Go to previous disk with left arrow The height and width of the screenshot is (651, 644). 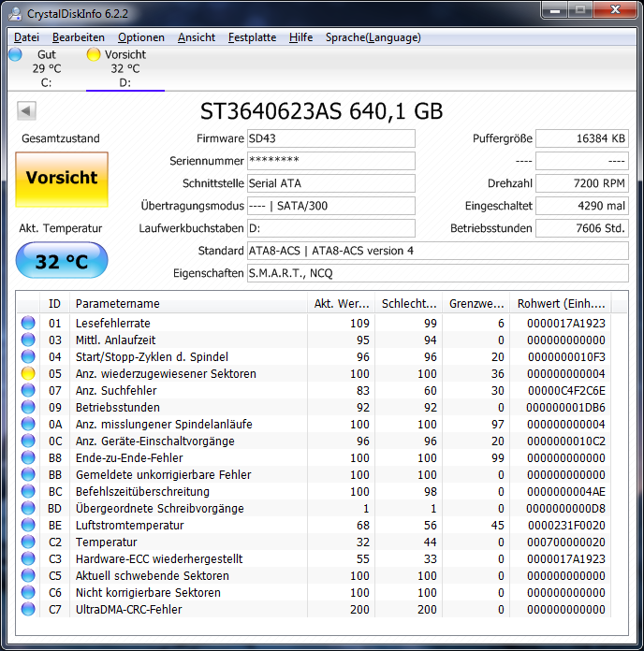(26, 111)
